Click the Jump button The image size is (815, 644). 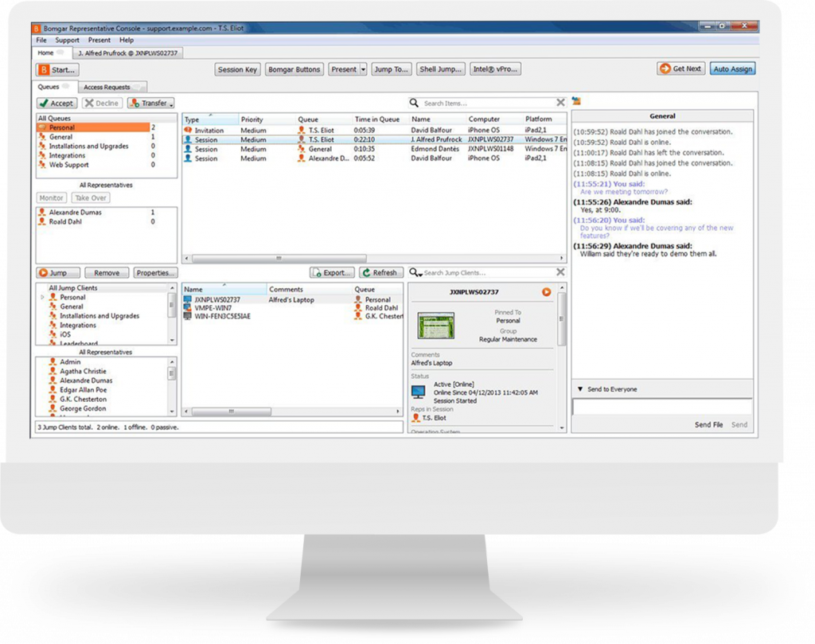point(58,273)
